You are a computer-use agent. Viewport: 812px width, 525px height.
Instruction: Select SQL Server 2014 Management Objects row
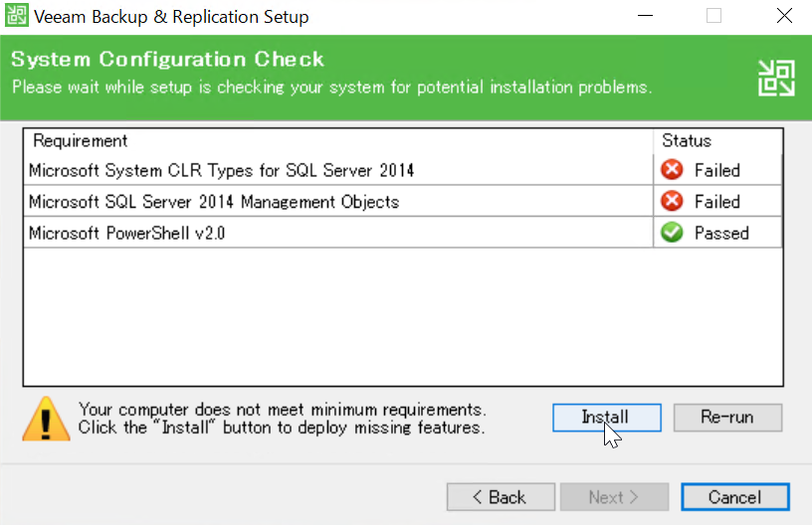402,201
